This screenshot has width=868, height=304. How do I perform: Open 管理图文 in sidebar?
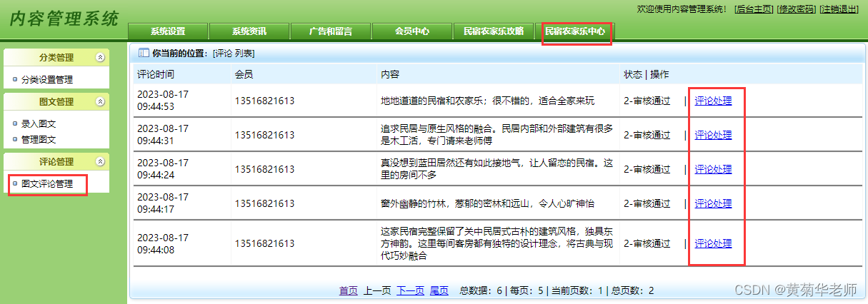[x=39, y=139]
